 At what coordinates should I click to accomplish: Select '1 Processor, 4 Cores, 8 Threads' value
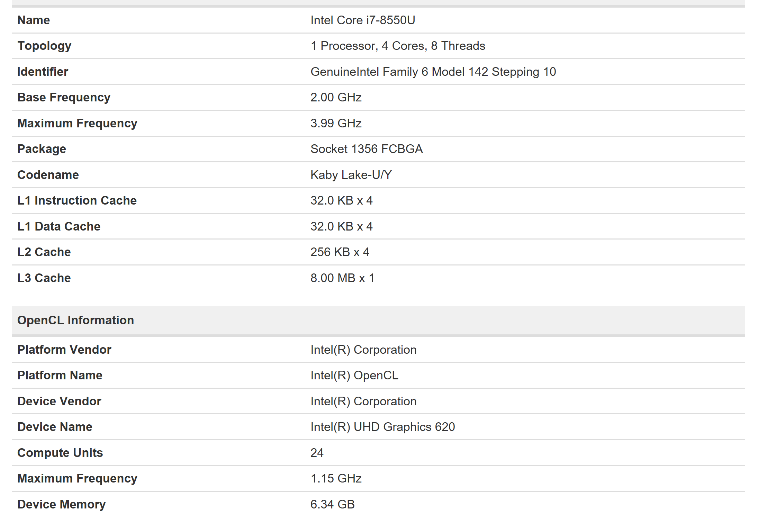(398, 46)
